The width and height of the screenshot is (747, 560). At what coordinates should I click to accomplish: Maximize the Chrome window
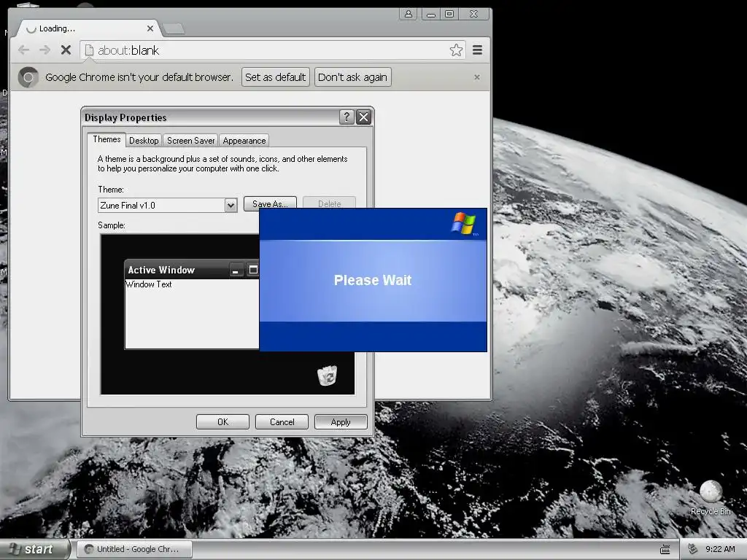click(449, 15)
